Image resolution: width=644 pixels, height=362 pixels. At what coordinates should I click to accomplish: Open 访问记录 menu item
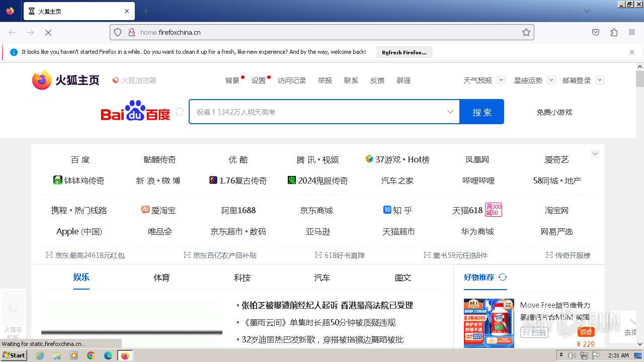pyautogui.click(x=292, y=80)
